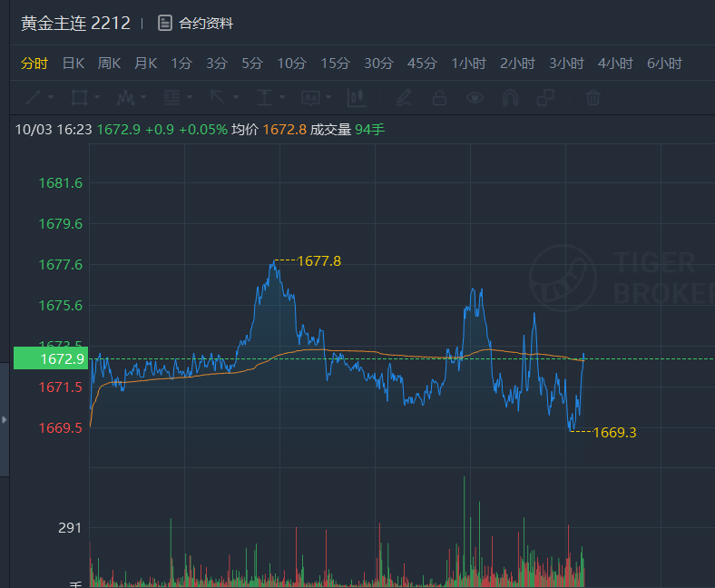Select the 15分 interval tab

[335, 63]
